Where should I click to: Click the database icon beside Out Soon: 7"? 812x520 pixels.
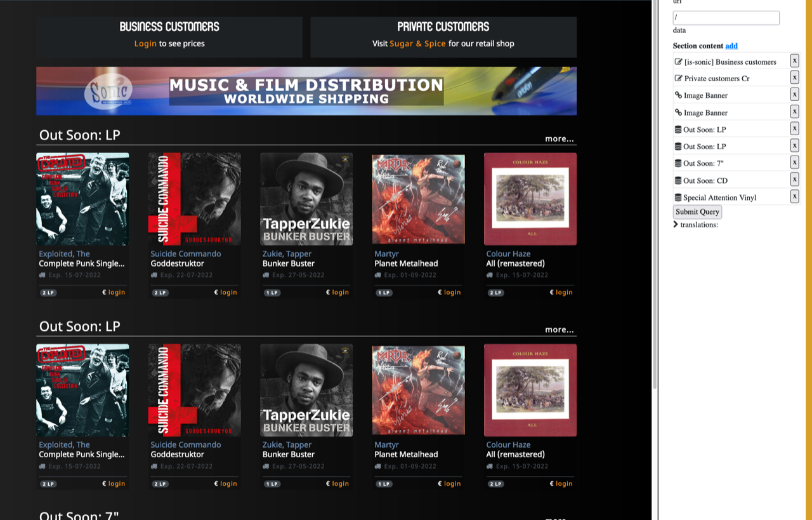[678, 163]
